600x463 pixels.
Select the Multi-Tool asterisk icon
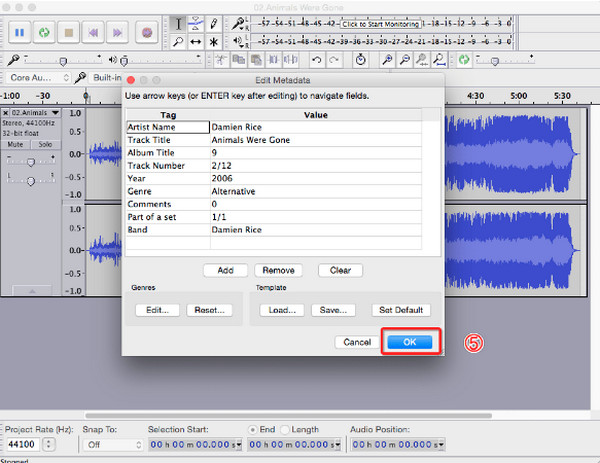(x=214, y=41)
